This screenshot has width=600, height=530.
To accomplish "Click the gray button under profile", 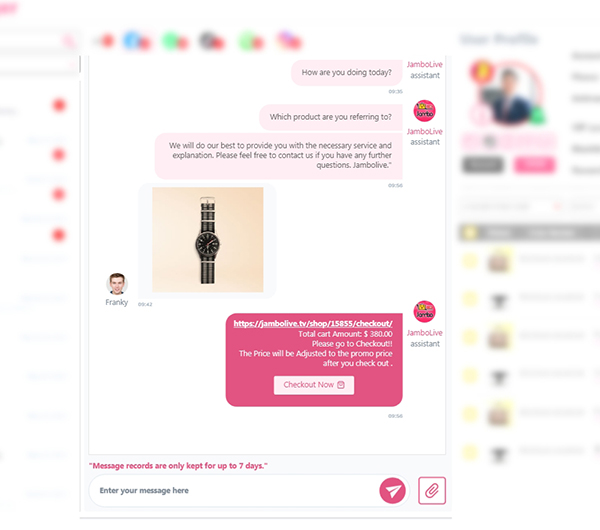I will 483,165.
